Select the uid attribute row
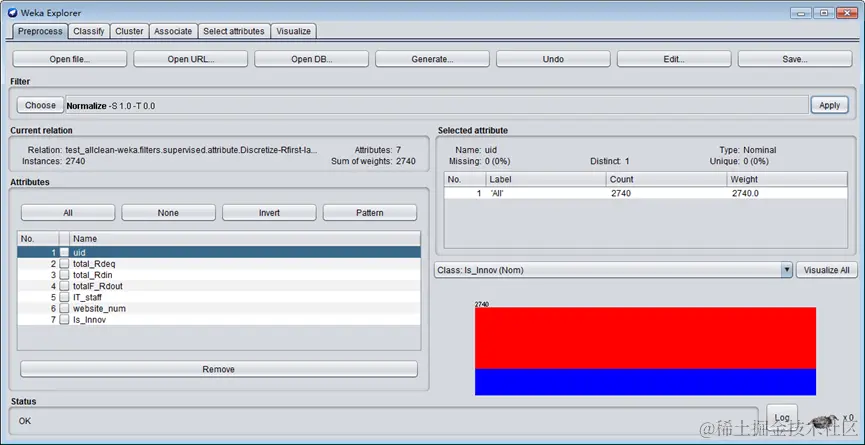The image size is (865, 445). (x=219, y=252)
